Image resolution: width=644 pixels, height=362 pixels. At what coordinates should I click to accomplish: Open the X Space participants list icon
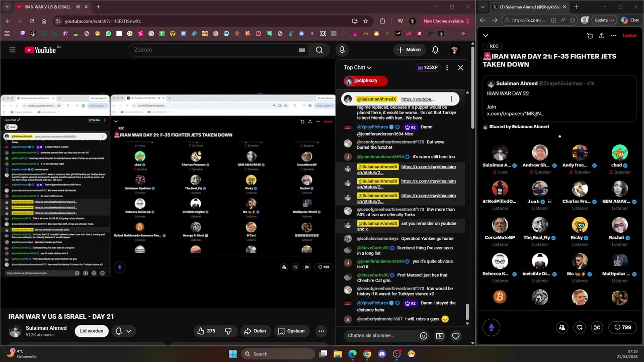(562, 327)
